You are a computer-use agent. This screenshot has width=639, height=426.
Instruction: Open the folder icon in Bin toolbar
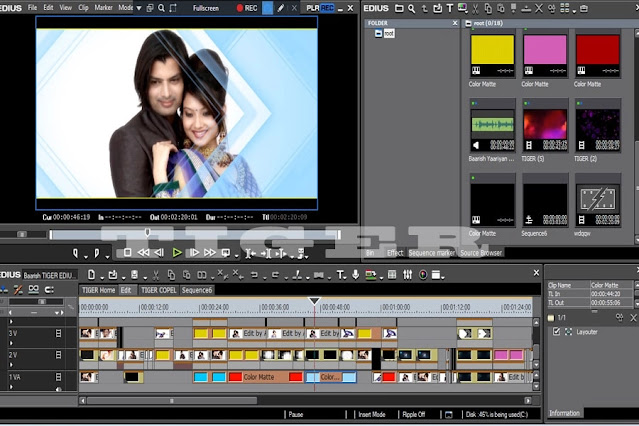399,8
